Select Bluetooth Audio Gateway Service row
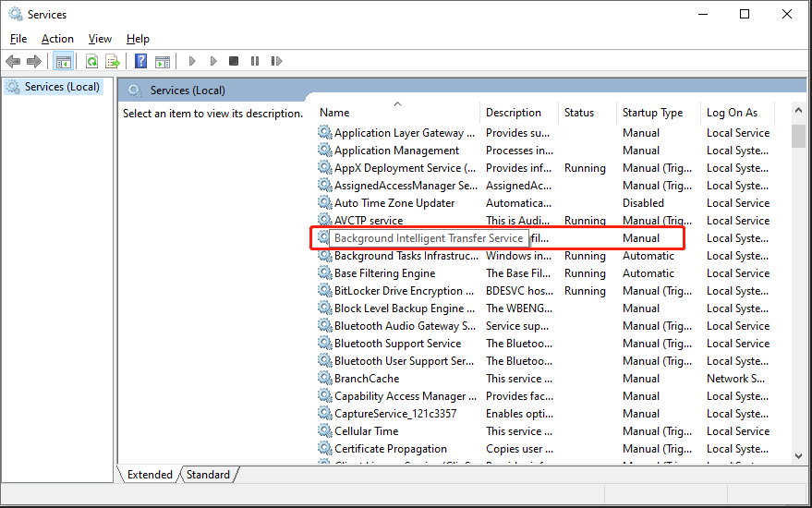Screen dimensions: 812x508 click(544, 326)
